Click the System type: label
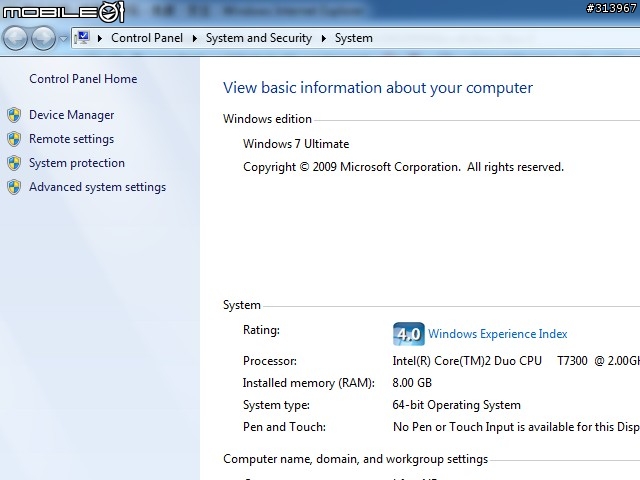The image size is (640, 480). pyautogui.click(x=276, y=405)
